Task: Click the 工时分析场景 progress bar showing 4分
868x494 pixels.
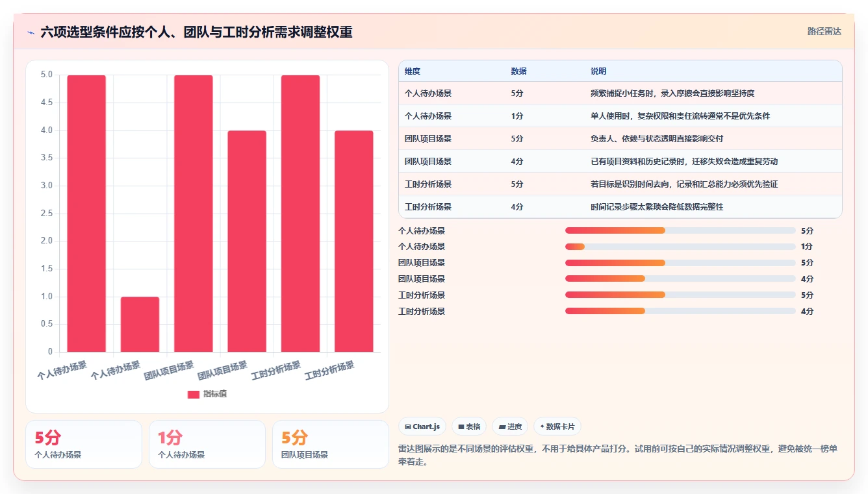Action: click(x=680, y=311)
